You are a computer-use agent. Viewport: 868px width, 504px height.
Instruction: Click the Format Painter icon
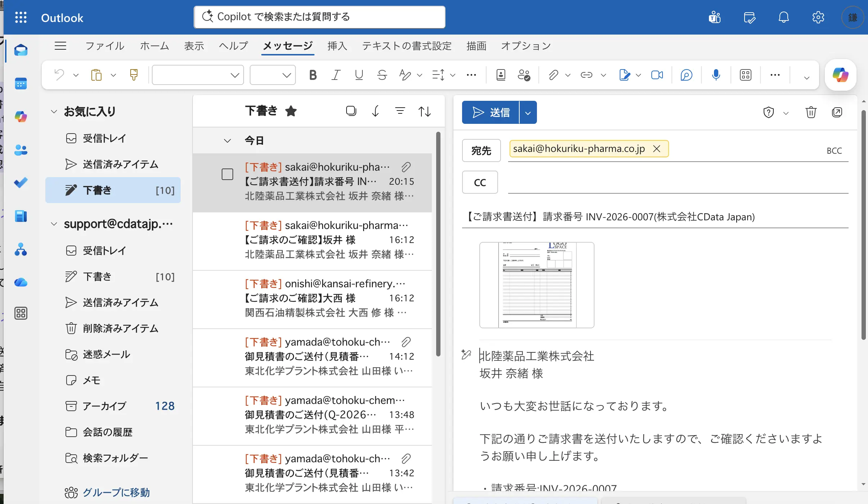(x=134, y=75)
